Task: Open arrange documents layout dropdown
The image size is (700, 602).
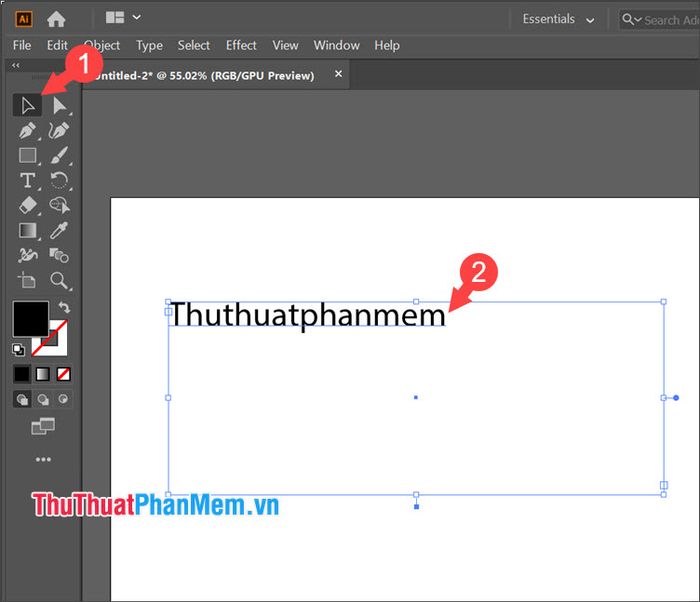Action: [123, 17]
